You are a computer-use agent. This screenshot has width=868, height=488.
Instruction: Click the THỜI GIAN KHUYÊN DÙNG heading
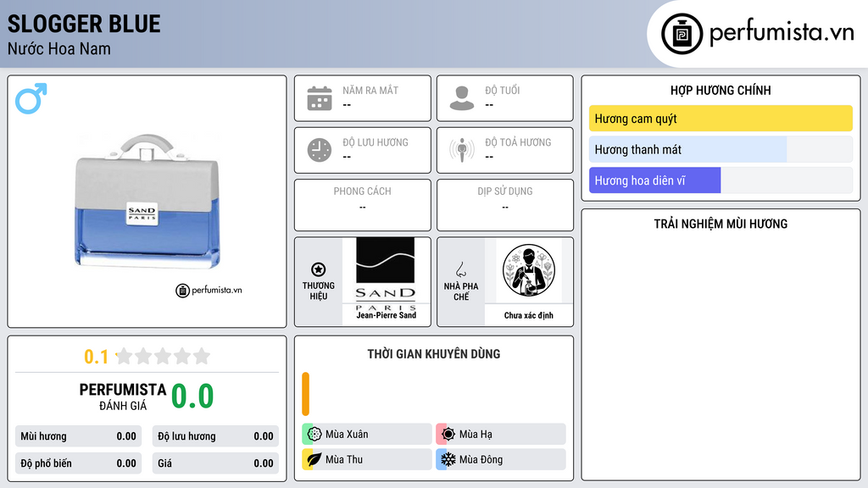[434, 354]
